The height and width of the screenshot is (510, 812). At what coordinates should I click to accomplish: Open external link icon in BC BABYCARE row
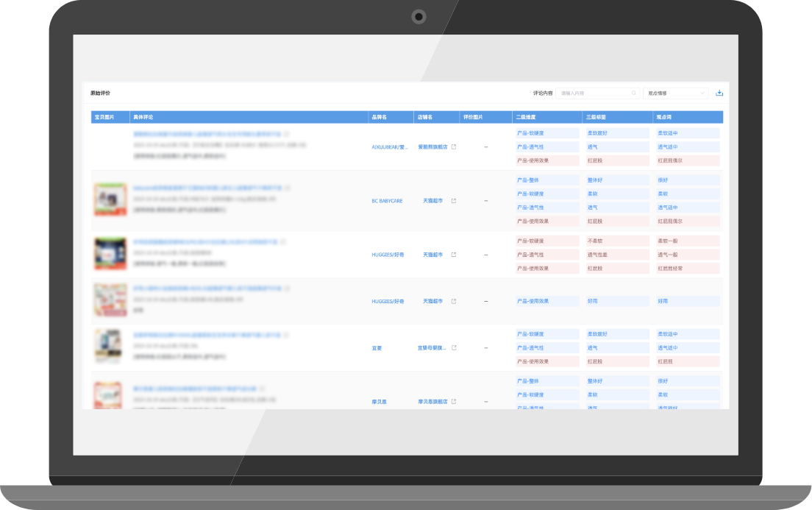point(454,201)
